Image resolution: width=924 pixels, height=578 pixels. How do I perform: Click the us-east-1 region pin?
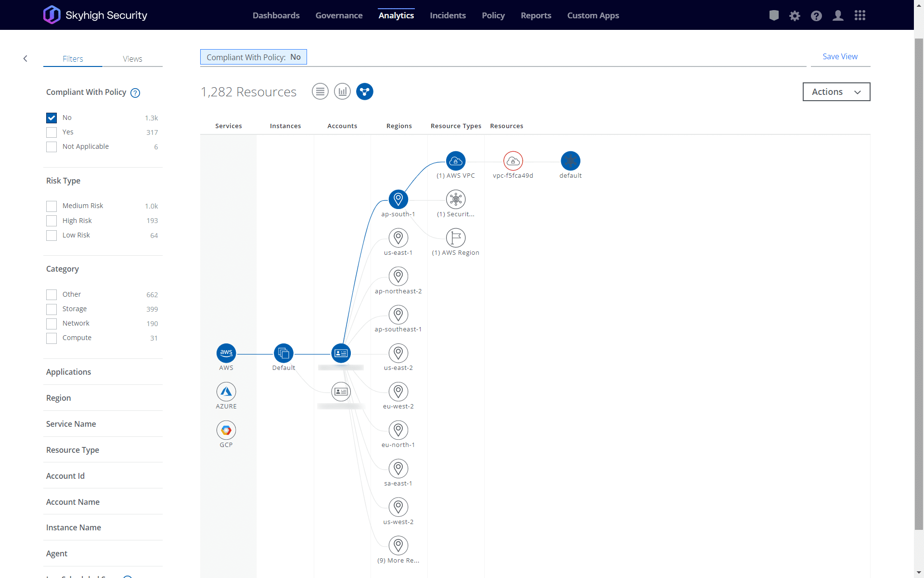tap(398, 238)
